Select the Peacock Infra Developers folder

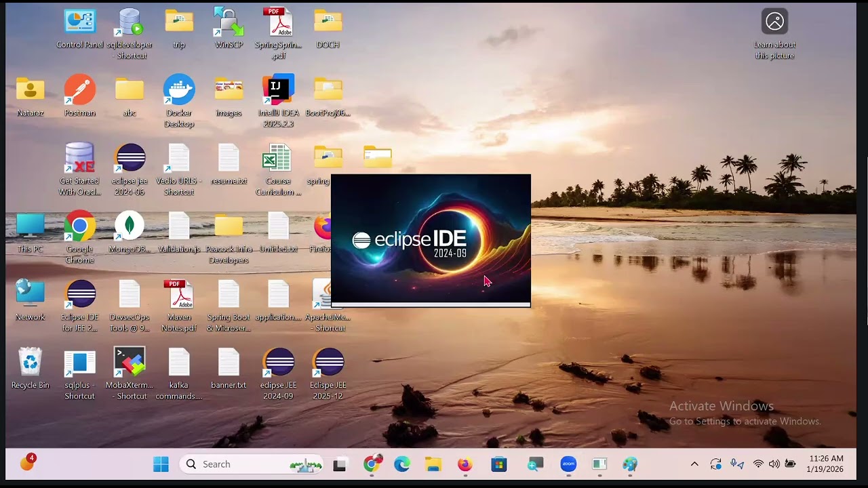point(229,238)
